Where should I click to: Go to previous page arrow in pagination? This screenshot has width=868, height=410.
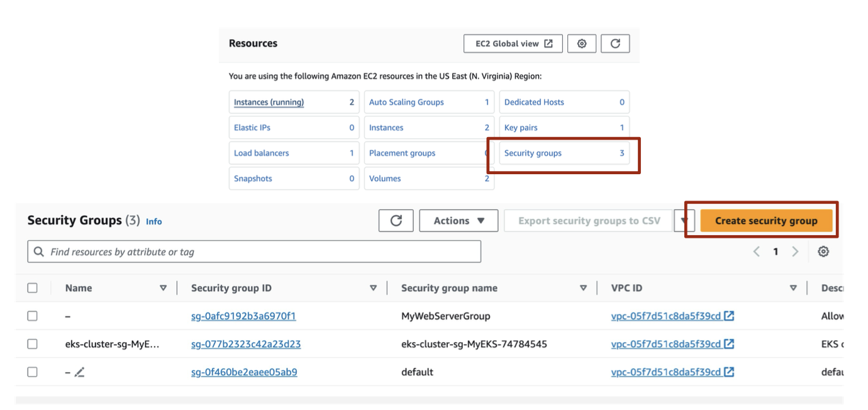(x=757, y=252)
